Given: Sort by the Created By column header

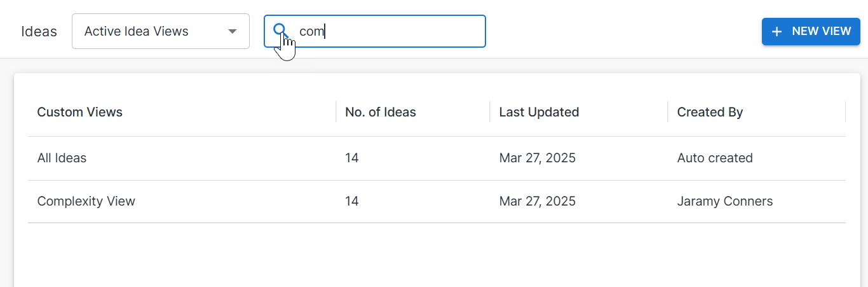Looking at the screenshot, I should [x=710, y=112].
